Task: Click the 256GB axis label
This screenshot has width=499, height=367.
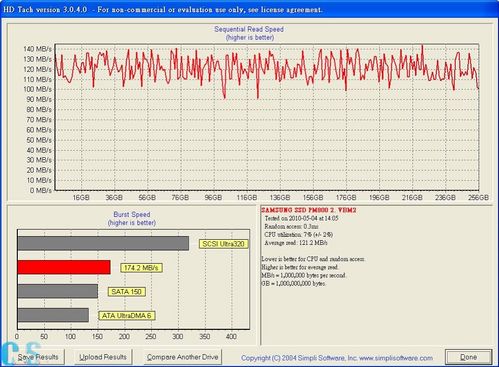Action: 478,198
